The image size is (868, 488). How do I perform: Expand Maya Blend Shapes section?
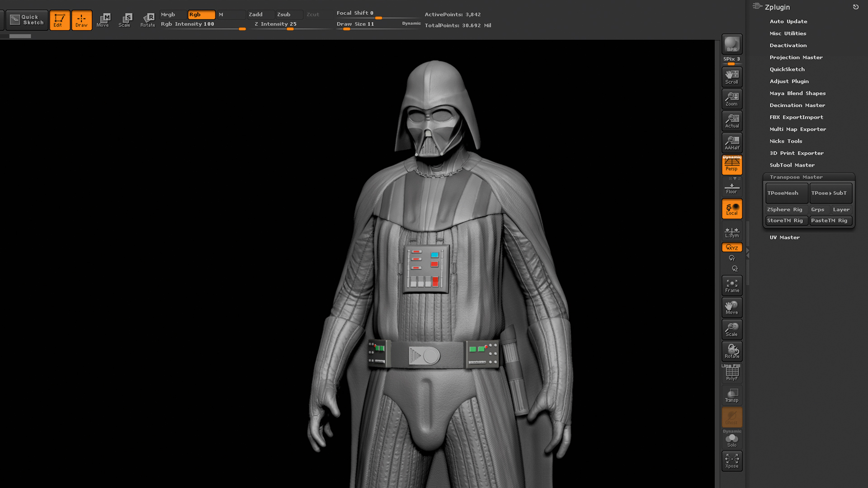point(797,93)
